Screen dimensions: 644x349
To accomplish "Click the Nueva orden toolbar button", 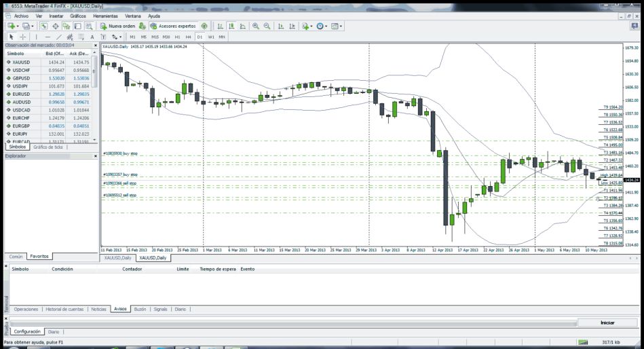I will tap(117, 26).
